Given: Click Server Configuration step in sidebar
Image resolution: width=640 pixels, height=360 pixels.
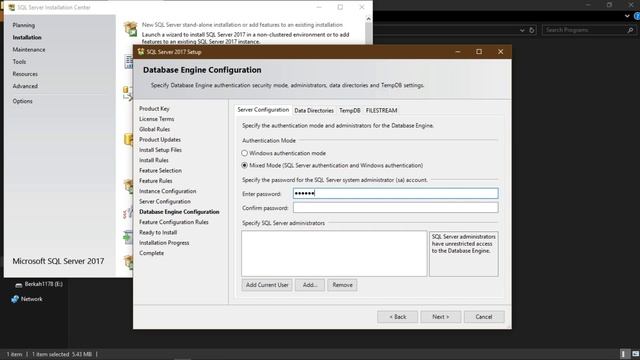Looking at the screenshot, I should click(x=164, y=202).
